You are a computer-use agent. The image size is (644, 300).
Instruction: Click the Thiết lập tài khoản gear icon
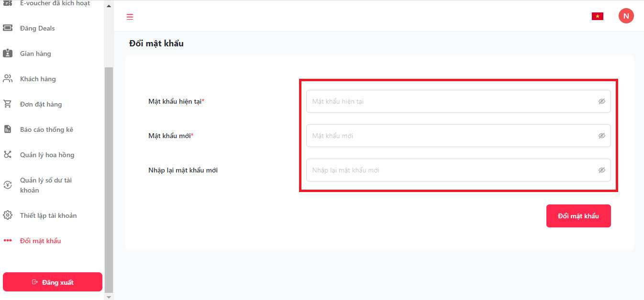click(x=8, y=215)
